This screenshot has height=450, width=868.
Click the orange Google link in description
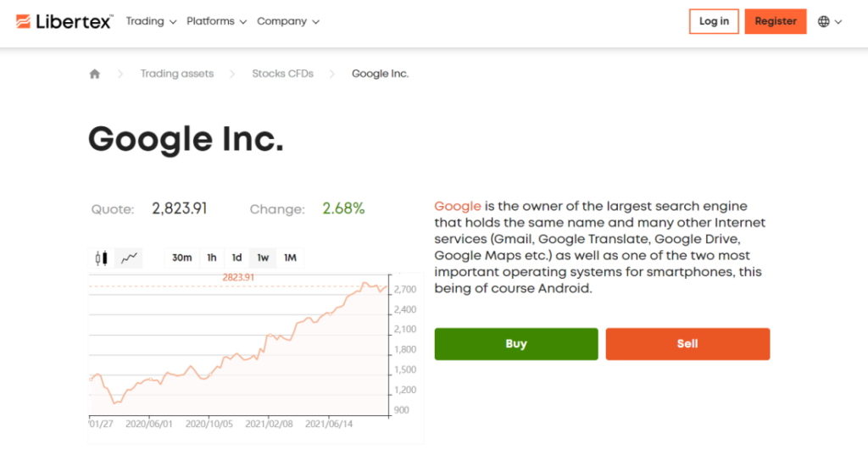point(457,207)
